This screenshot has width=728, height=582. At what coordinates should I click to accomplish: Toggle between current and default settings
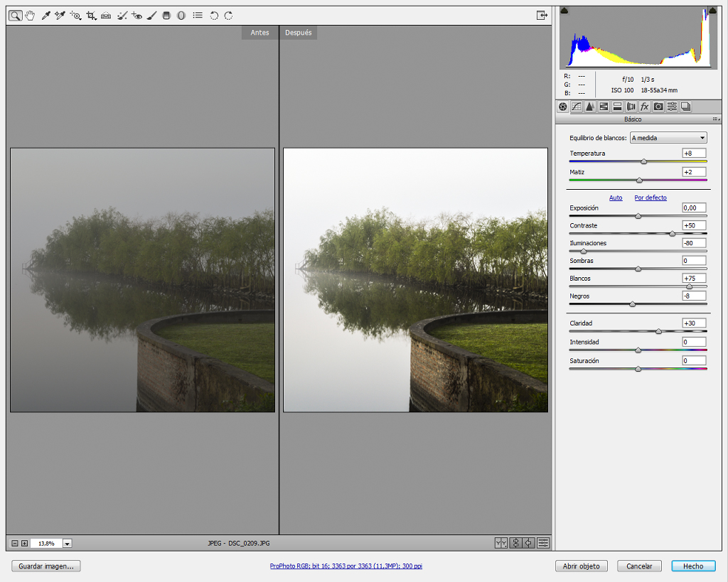coord(543,543)
